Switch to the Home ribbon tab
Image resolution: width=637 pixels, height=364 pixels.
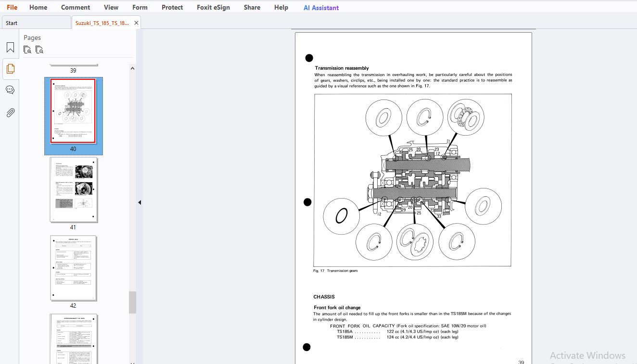[x=38, y=7]
